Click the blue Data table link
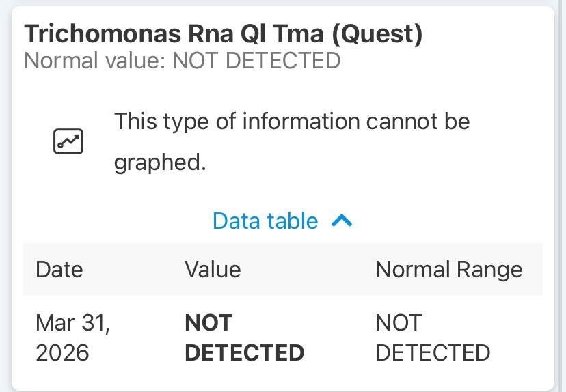The image size is (566, 392). 265,221
